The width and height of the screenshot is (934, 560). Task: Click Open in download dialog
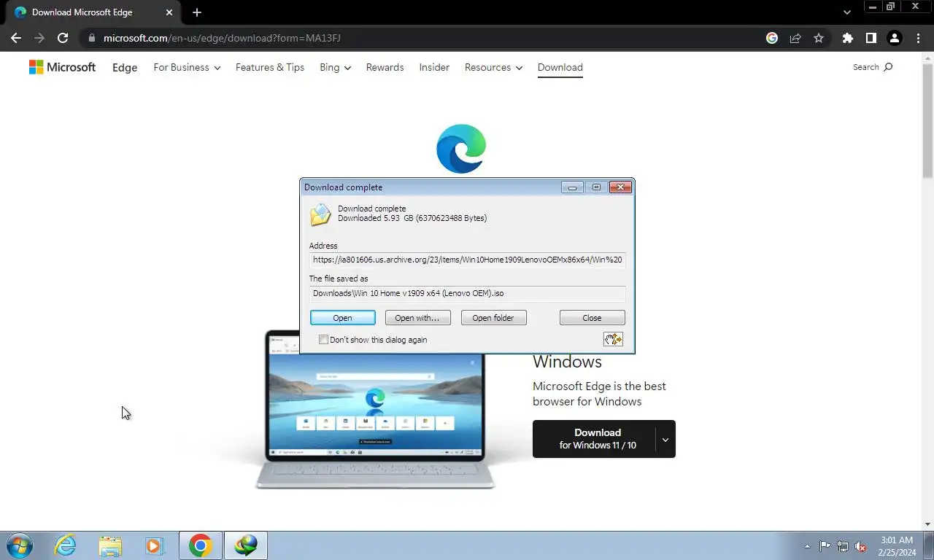click(x=342, y=318)
